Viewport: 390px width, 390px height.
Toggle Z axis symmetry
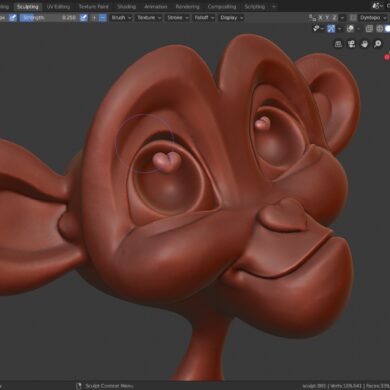pos(334,18)
